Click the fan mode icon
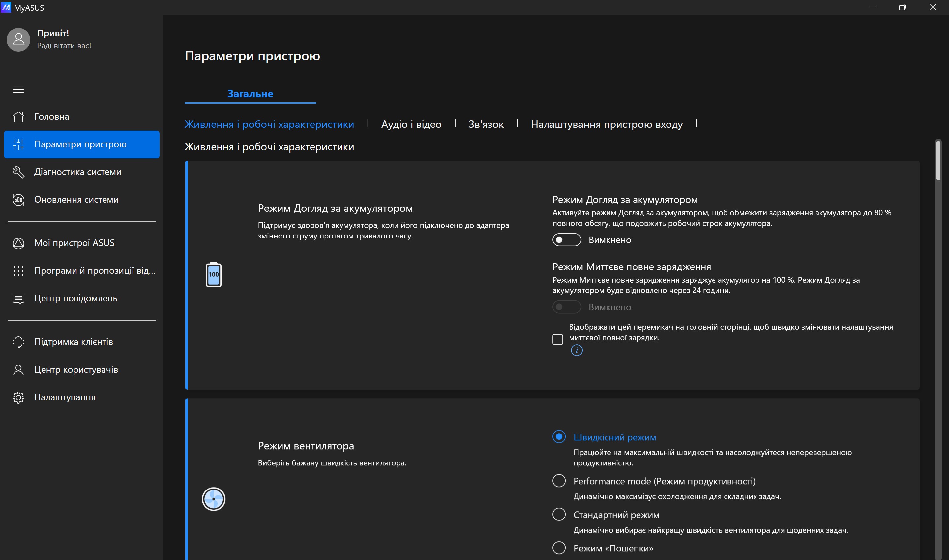The image size is (949, 560). pos(214,499)
